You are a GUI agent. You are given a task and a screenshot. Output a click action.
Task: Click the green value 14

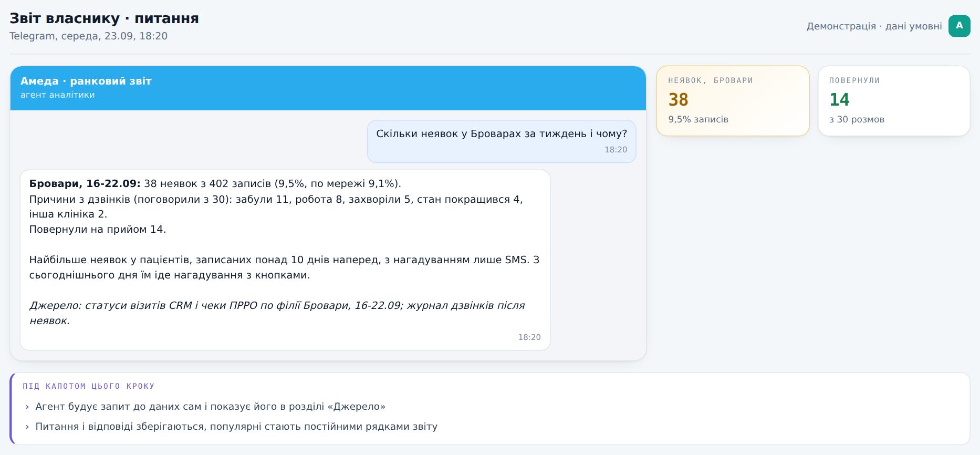[839, 100]
